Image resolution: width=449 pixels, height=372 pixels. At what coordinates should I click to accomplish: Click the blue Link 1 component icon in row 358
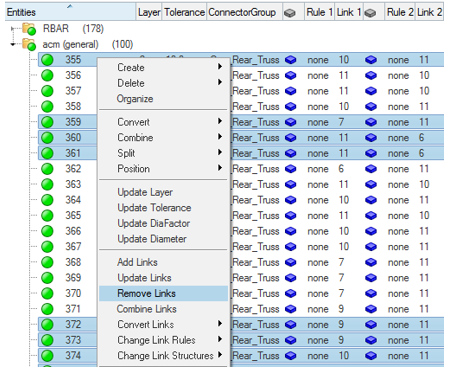(290, 107)
